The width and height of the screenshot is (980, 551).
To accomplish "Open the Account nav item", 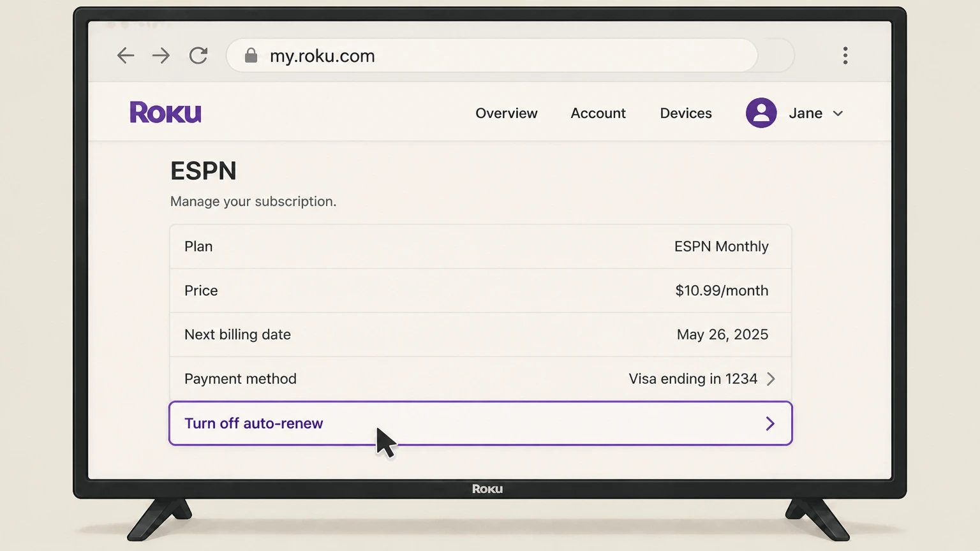I will pyautogui.click(x=598, y=113).
